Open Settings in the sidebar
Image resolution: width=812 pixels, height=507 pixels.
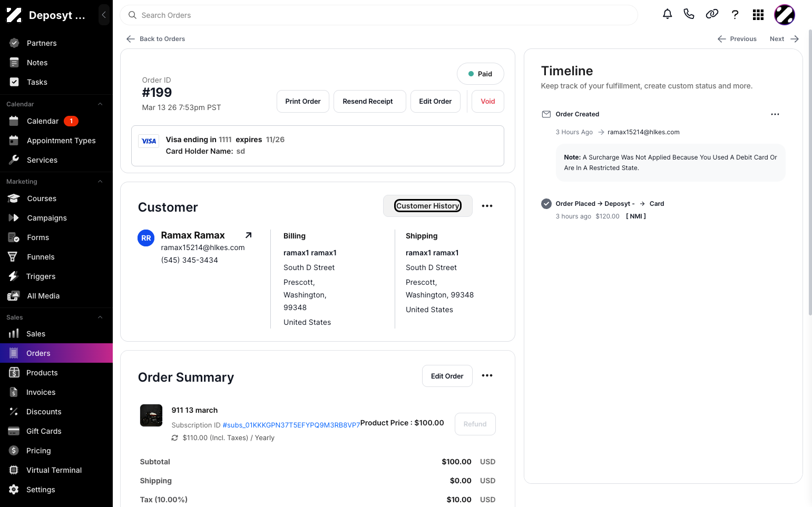point(56,490)
